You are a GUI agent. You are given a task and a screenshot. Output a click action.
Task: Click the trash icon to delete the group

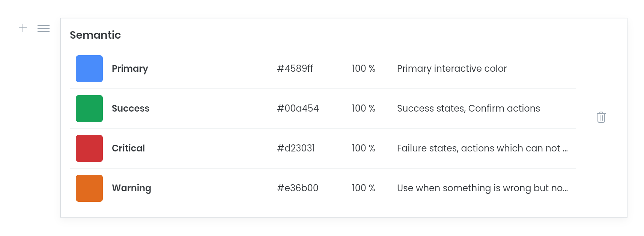pyautogui.click(x=601, y=117)
